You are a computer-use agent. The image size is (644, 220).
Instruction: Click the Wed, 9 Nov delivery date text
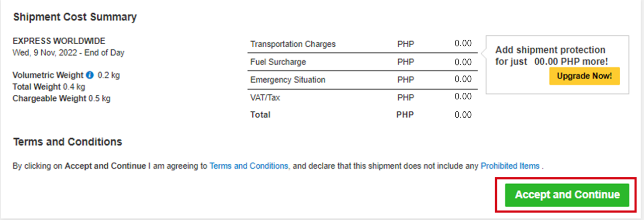tap(69, 53)
